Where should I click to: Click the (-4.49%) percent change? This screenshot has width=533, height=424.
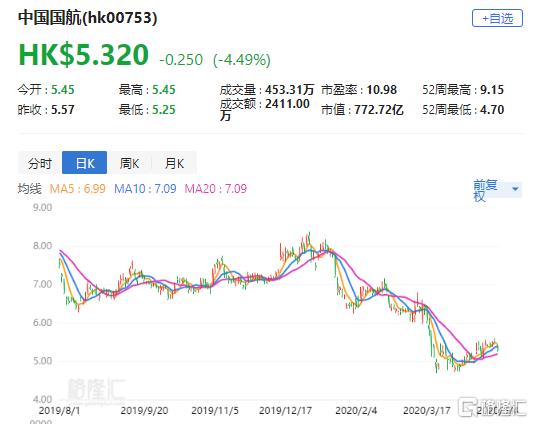pos(242,60)
